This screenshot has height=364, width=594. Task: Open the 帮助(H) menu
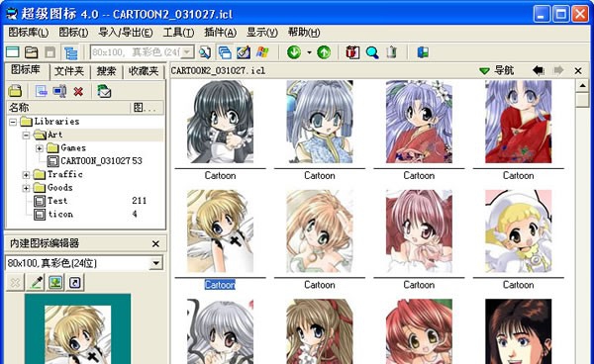point(304,33)
